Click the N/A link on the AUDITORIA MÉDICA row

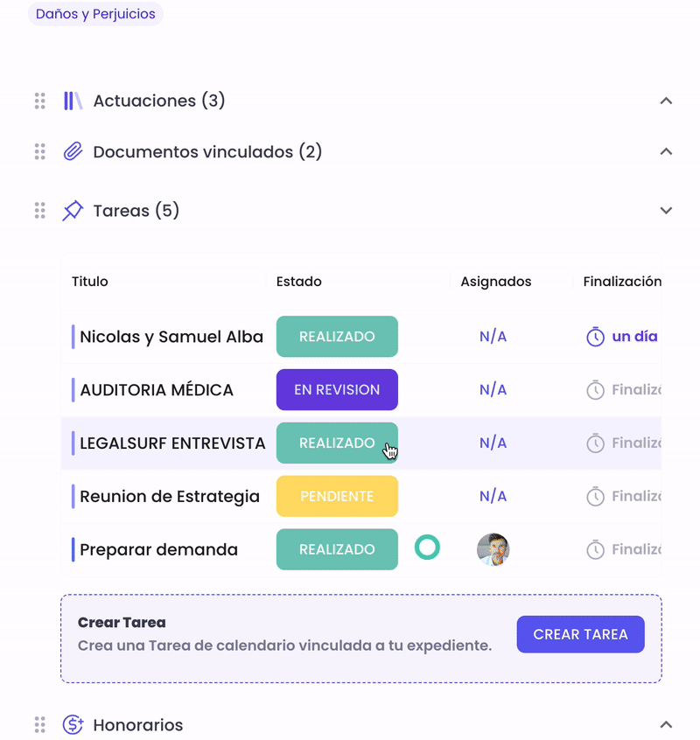[493, 389]
